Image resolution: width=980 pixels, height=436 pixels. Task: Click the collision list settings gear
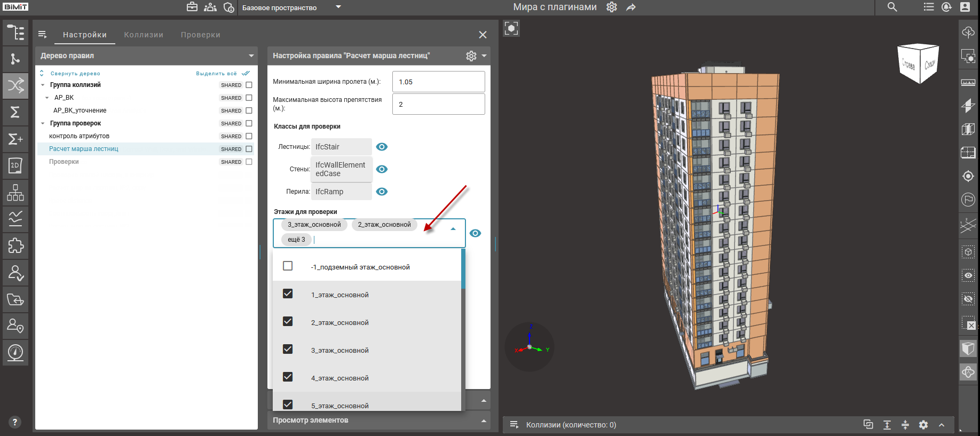923,425
